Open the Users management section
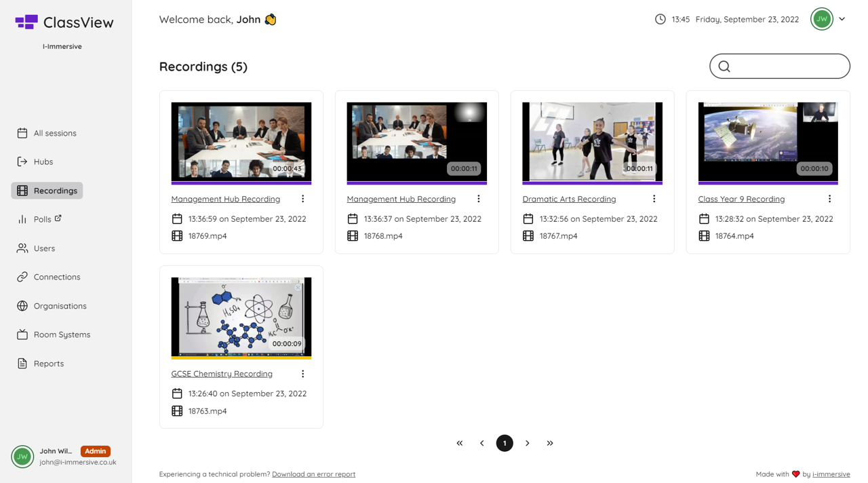The height and width of the screenshot is (483, 868). coord(44,248)
